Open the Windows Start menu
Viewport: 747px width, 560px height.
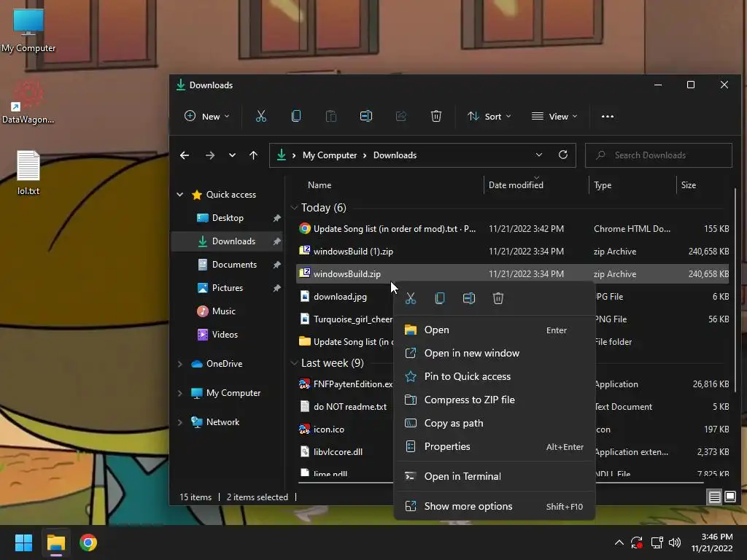tap(23, 542)
